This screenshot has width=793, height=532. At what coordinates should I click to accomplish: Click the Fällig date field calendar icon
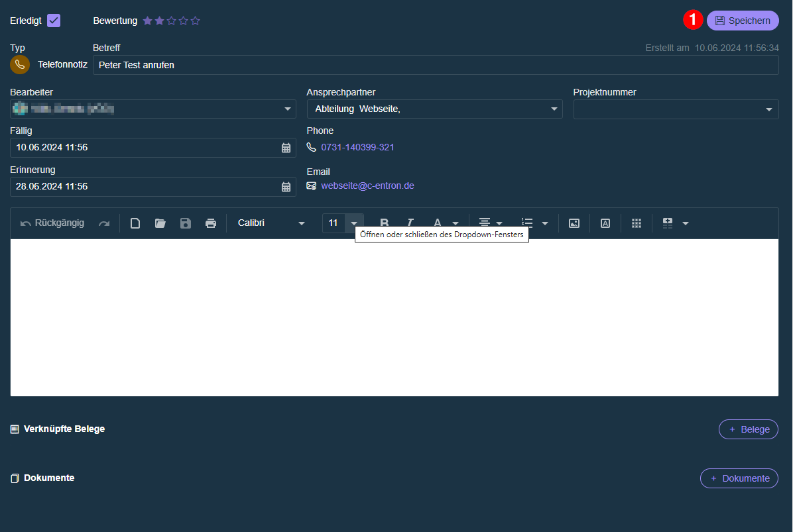286,148
